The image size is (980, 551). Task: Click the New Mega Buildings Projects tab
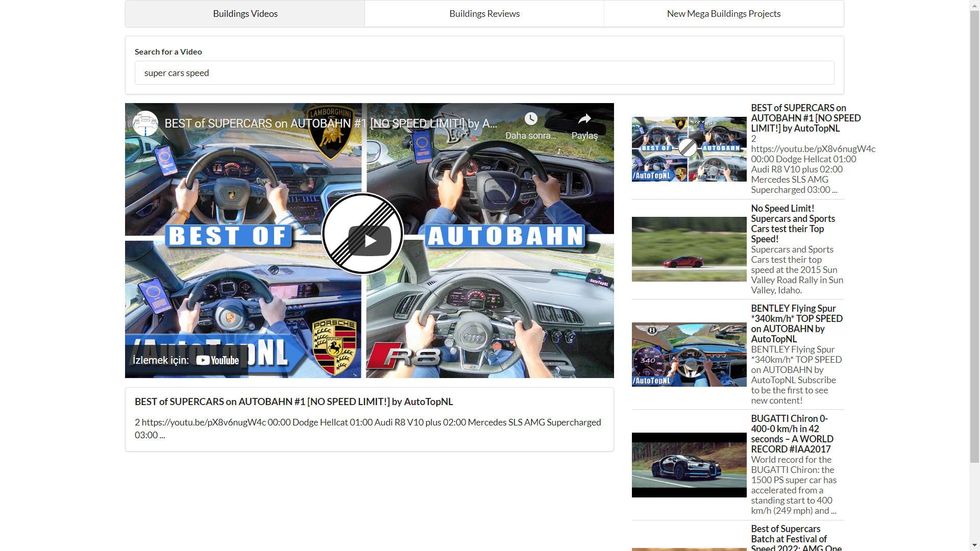pyautogui.click(x=722, y=13)
